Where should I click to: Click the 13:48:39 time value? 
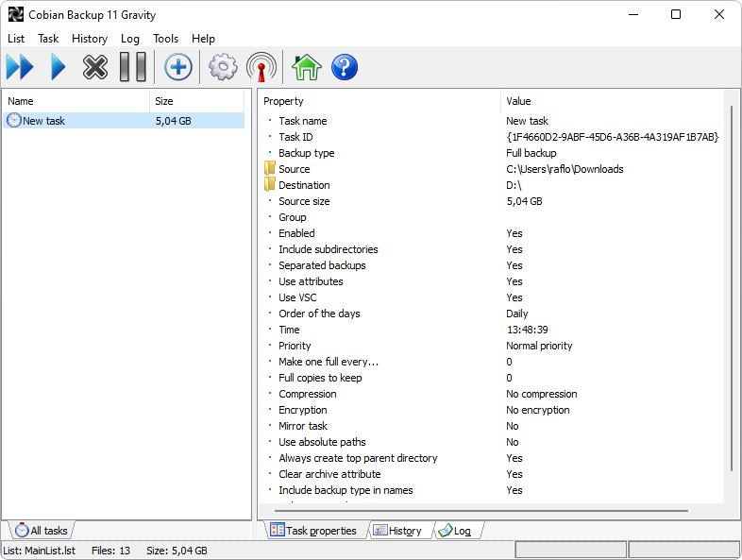[x=527, y=330]
